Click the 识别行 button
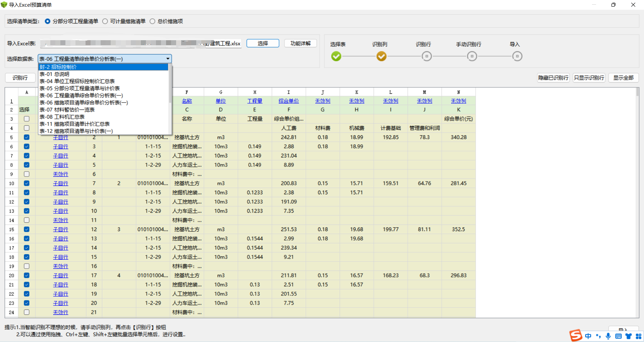This screenshot has height=342, width=644. coord(20,78)
